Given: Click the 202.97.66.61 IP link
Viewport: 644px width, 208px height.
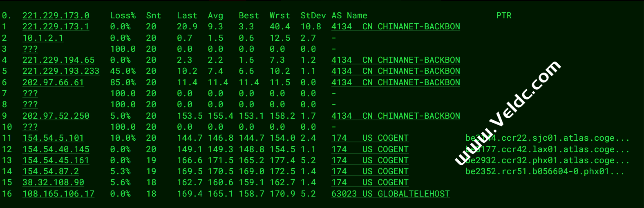Looking at the screenshot, I should (53, 82).
